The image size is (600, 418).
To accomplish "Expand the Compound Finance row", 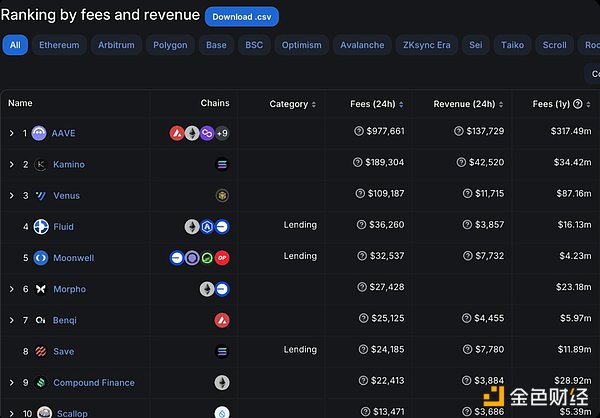I will (x=11, y=382).
